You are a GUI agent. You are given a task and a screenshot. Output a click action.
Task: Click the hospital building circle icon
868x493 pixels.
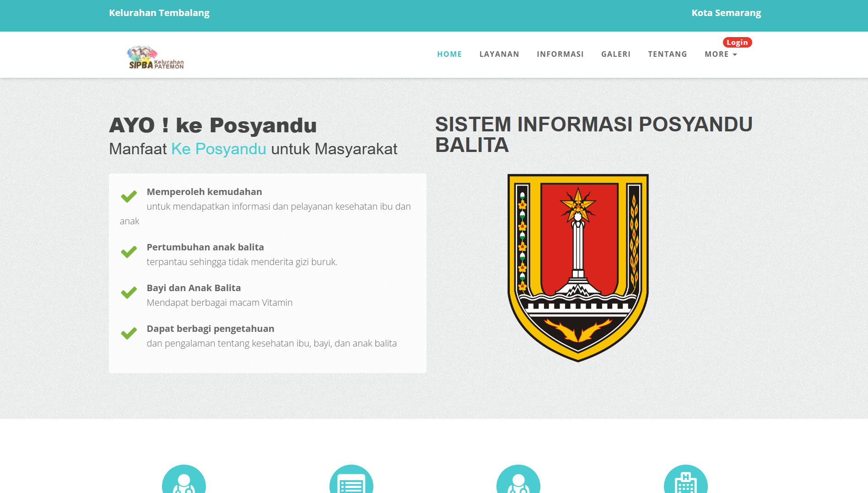pos(686,479)
